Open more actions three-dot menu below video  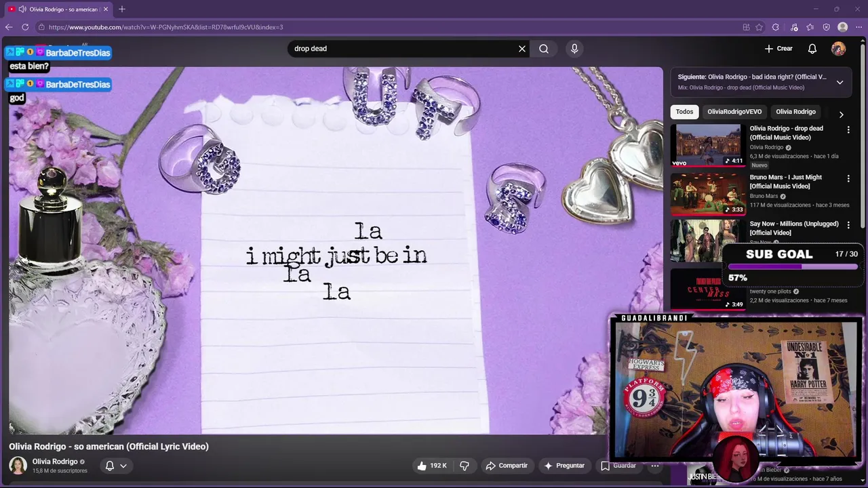[654, 466]
